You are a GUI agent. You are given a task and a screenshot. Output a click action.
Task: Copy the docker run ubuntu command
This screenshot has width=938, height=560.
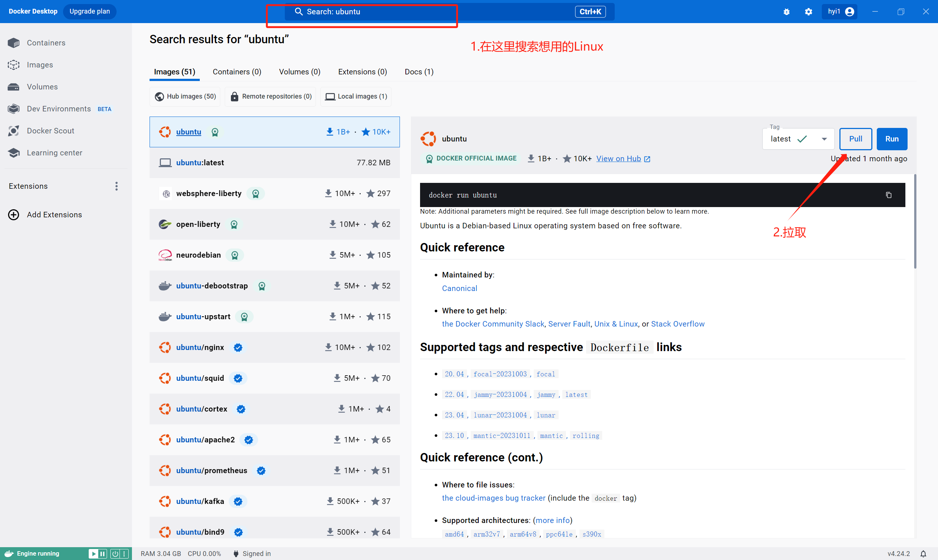click(889, 195)
